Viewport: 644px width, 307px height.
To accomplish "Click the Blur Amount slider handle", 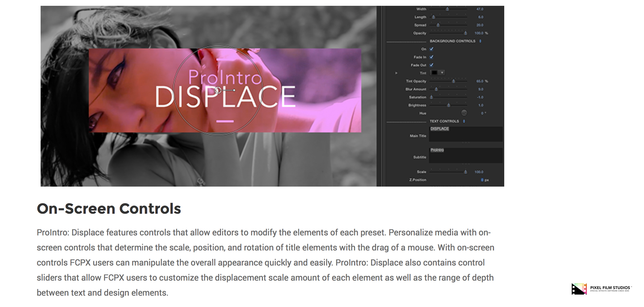I will 436,89.
